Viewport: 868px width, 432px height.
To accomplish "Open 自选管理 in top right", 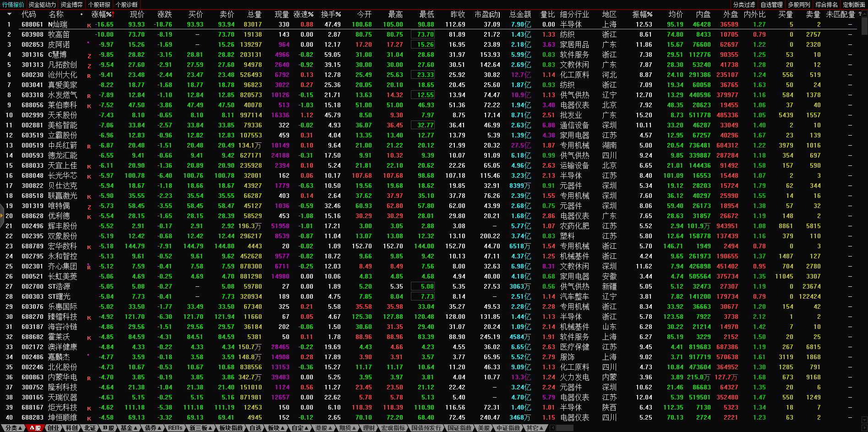I will [772, 5].
